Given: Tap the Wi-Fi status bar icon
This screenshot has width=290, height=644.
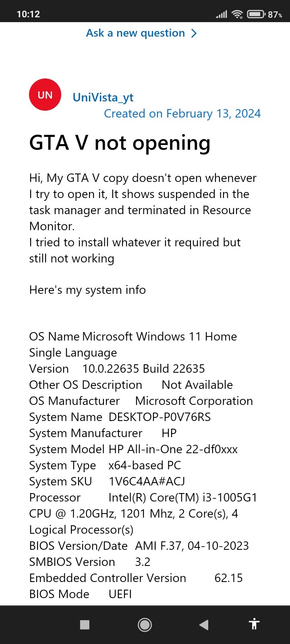Looking at the screenshot, I should click(238, 14).
